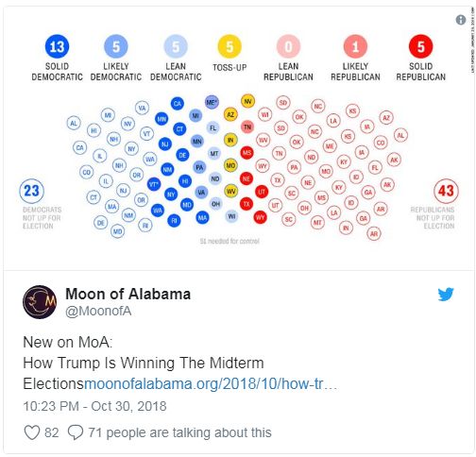Select the pink TN likely Republican dot
Screen dimensions: 476x457
tap(247, 127)
